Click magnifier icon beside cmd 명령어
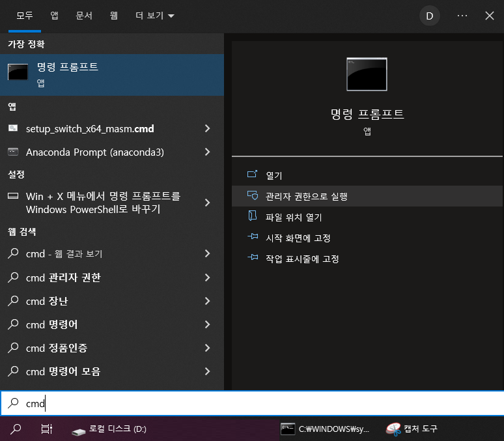Image resolution: width=504 pixels, height=441 pixels. click(13, 324)
